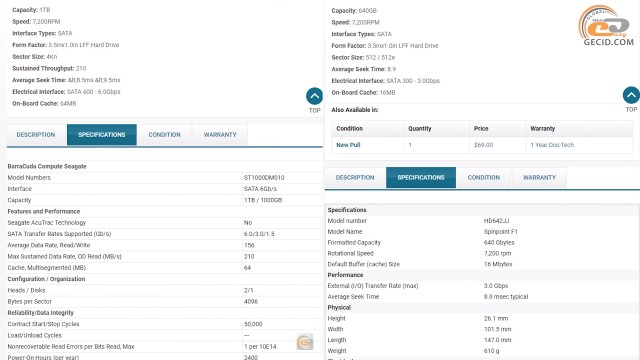640x360 pixels.
Task: Switch to CONDITION tab on right page
Action: pyautogui.click(x=484, y=178)
